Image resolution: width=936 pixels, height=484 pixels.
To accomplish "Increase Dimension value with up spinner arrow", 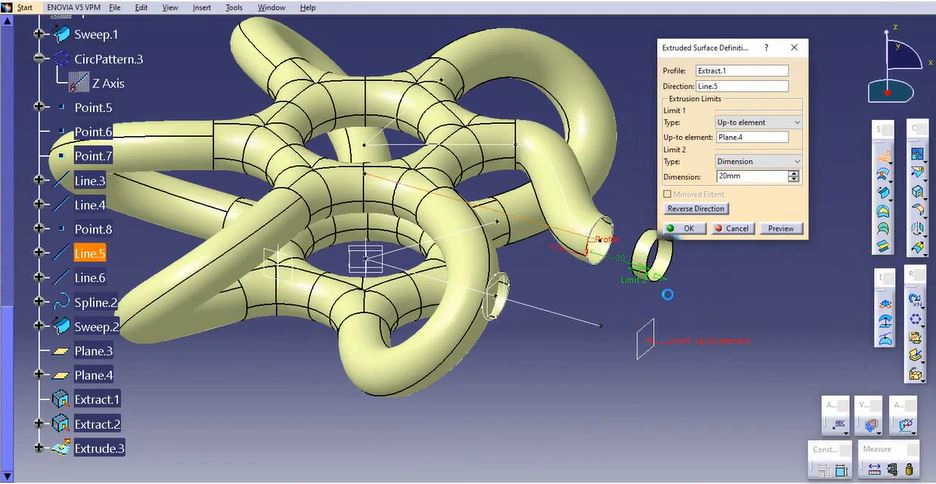I will pyautogui.click(x=793, y=174).
